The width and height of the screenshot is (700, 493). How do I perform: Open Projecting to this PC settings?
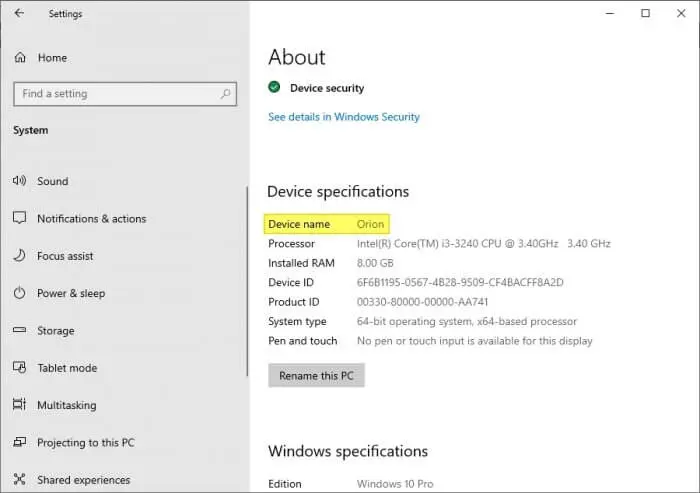pos(86,443)
